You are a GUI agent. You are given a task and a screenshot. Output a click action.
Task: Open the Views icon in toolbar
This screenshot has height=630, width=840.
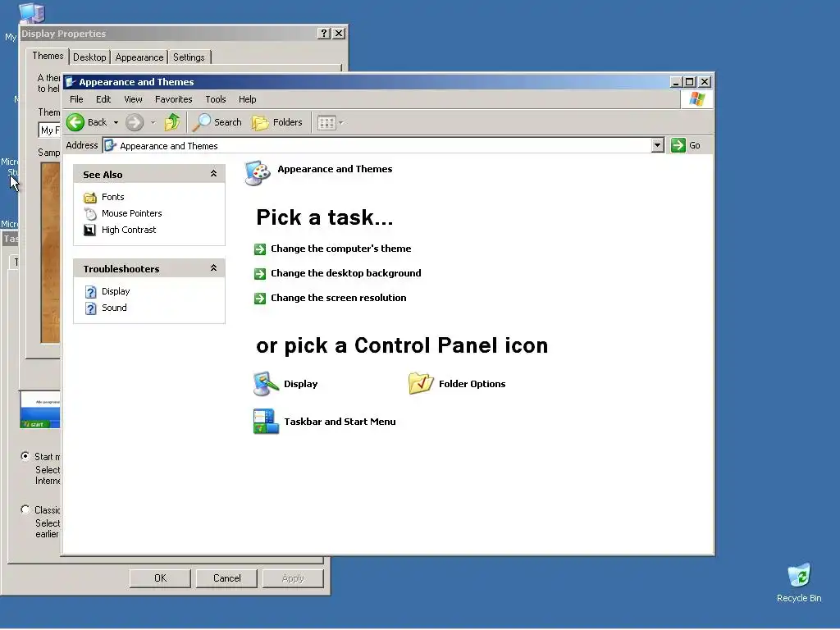point(326,123)
